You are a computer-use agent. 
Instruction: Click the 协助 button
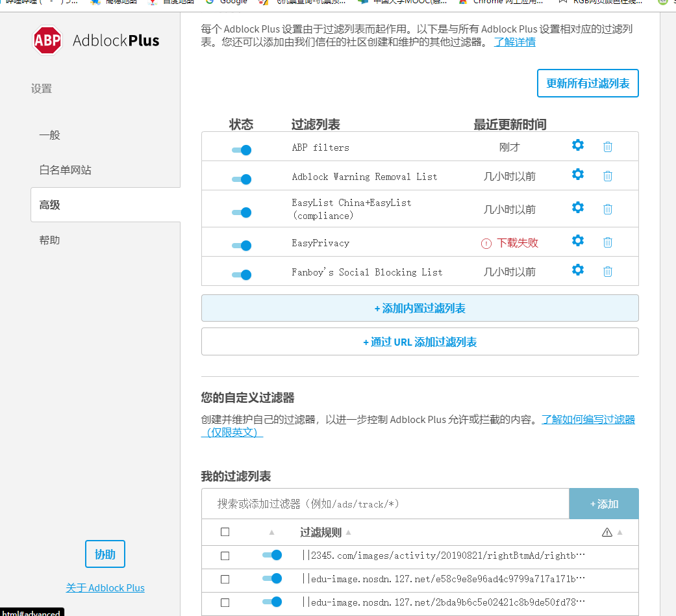[105, 554]
